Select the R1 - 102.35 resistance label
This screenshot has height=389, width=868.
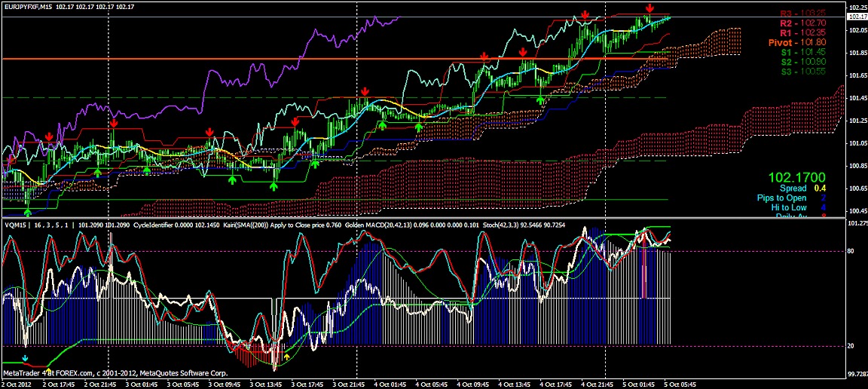[x=803, y=32]
